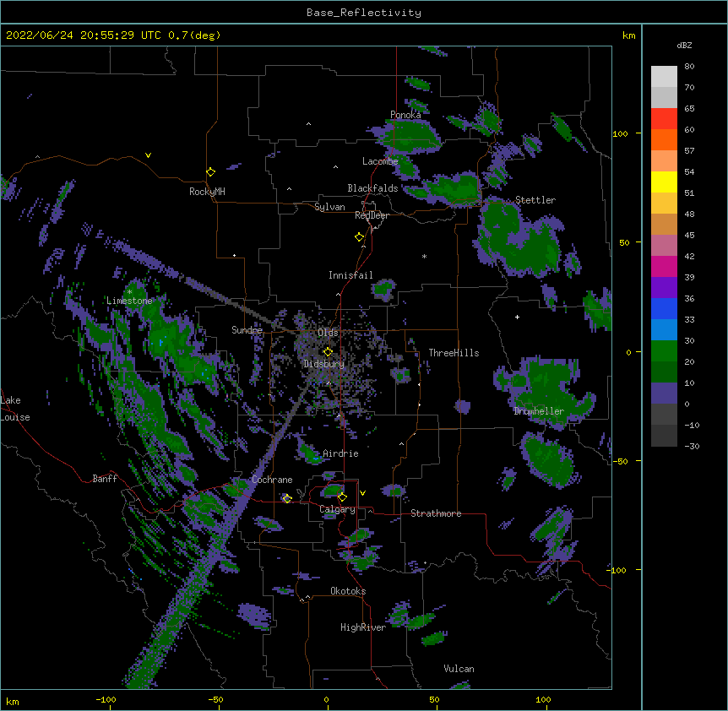Click the -10 value on the dBZ legend

[692, 425]
